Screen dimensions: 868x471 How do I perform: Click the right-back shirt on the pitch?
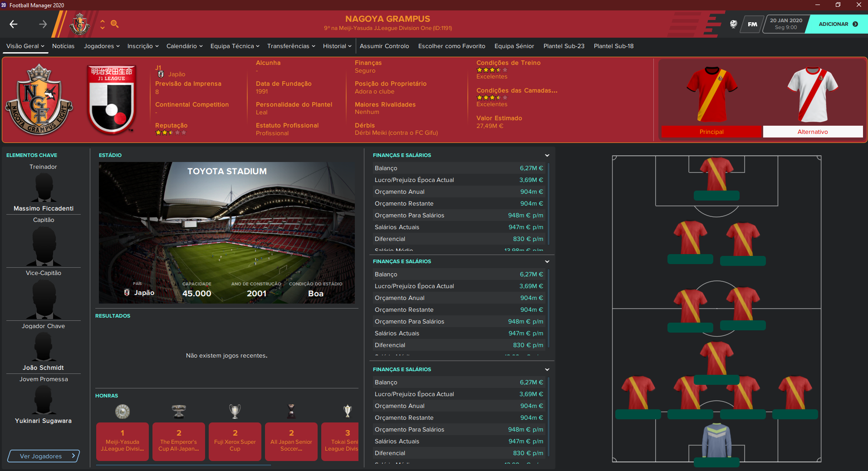coord(795,393)
